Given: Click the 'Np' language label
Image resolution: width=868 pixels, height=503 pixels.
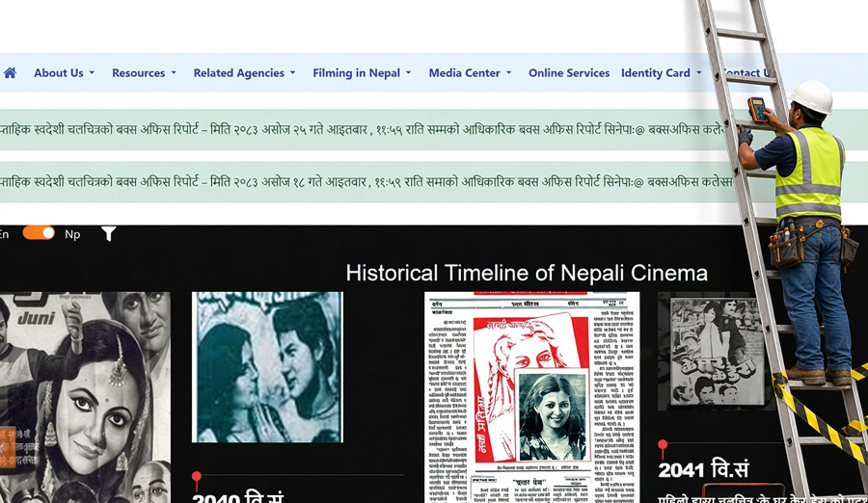Looking at the screenshot, I should click(72, 234).
